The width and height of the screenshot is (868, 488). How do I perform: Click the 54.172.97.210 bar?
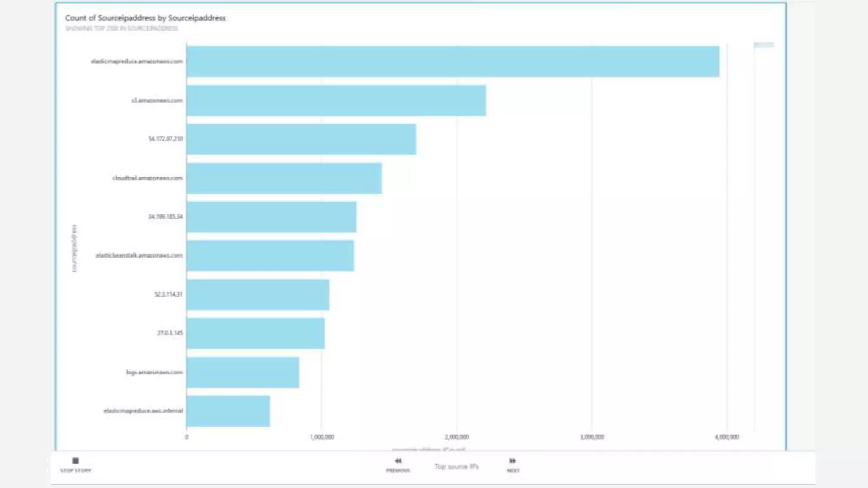pos(301,139)
